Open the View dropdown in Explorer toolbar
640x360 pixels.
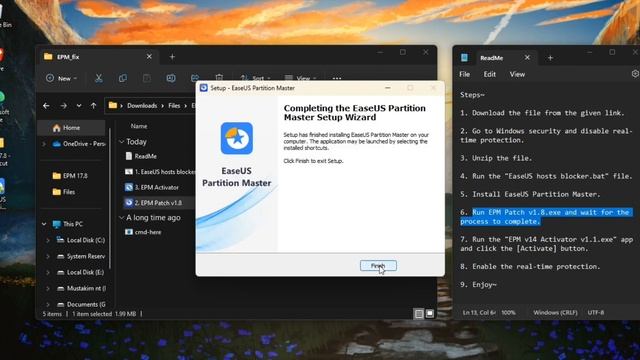[301, 78]
